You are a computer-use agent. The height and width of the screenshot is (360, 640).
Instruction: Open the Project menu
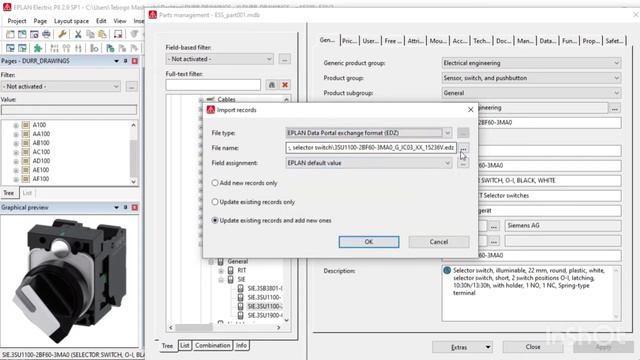coord(17,21)
